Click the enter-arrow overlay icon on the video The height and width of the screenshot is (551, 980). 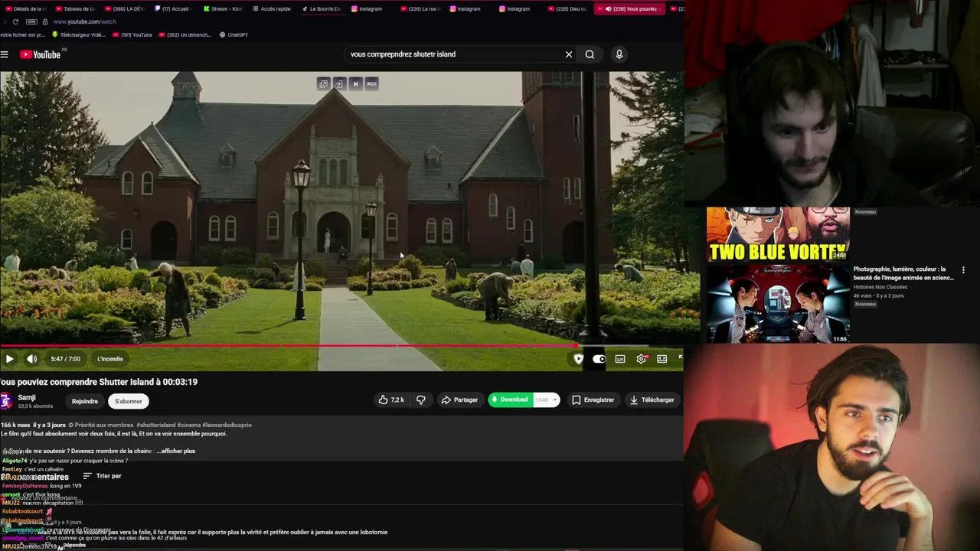(339, 83)
